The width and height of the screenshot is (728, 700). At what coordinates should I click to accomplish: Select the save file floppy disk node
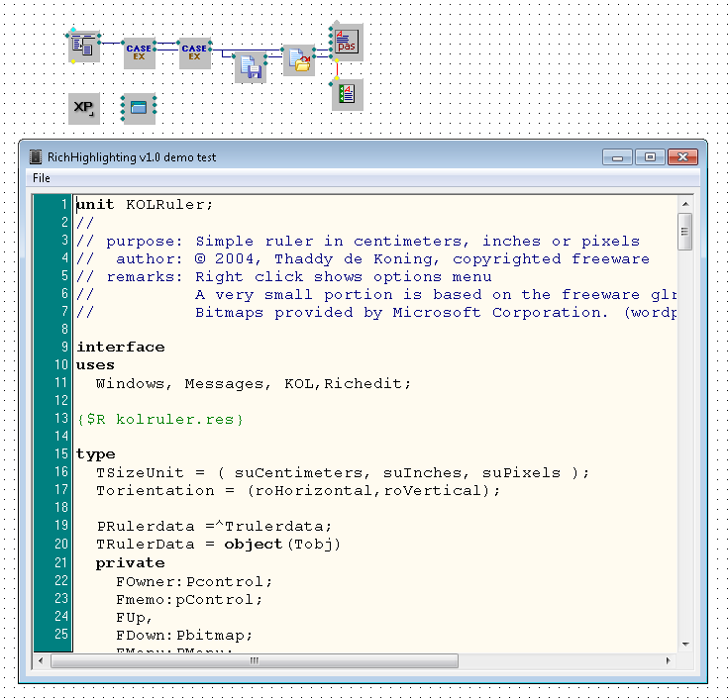tap(252, 66)
